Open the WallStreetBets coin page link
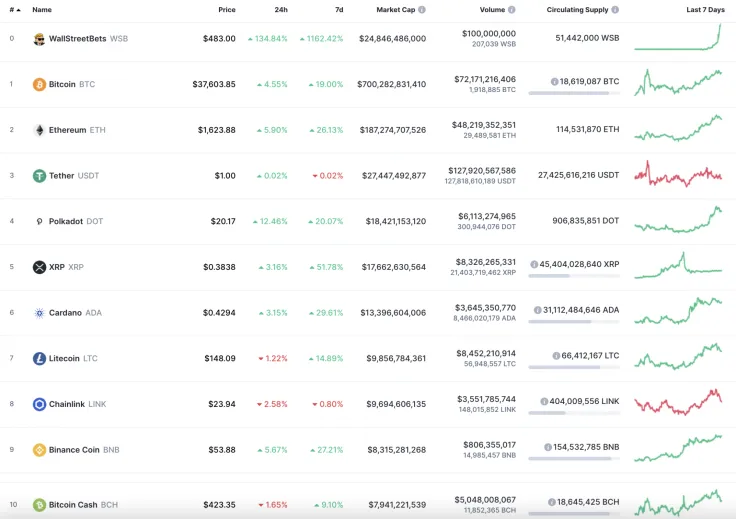Screen dimensions: 736x519 [x=77, y=39]
